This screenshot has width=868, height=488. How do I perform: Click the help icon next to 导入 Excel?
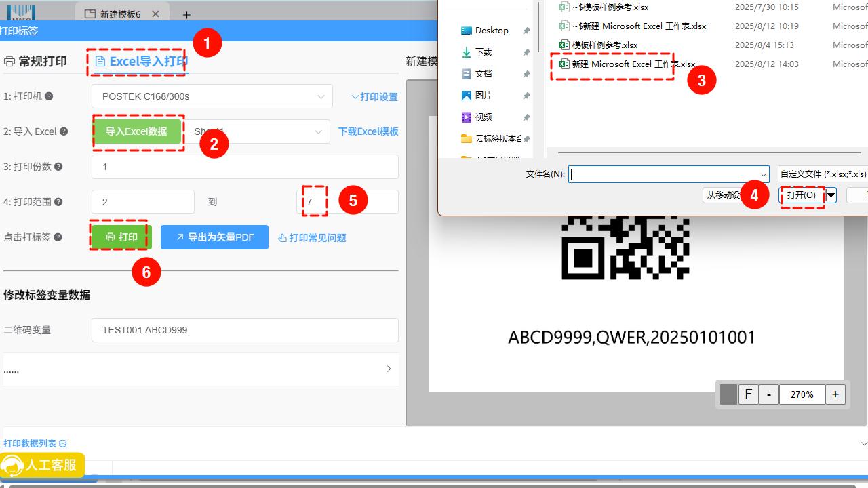[x=64, y=131]
